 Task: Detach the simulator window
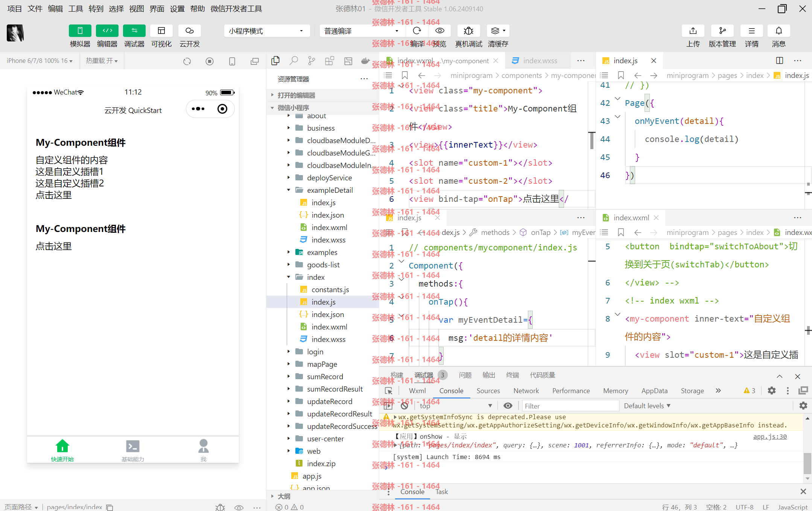(255, 61)
